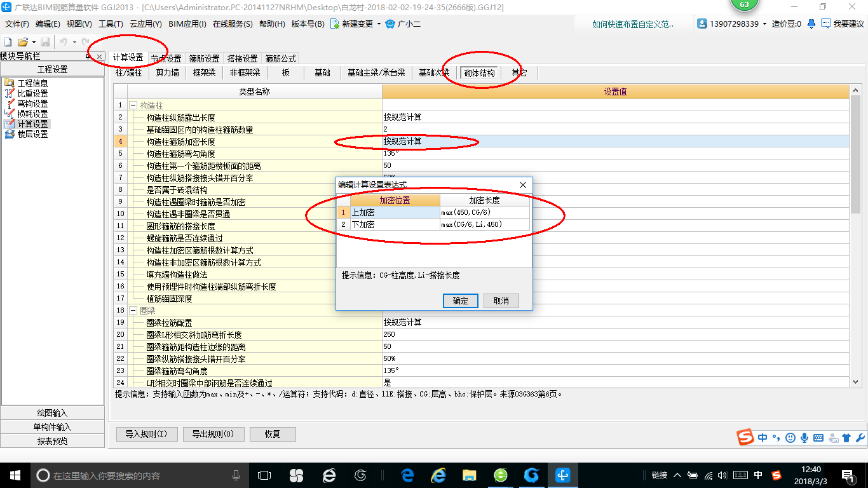The image size is (868, 488).
Task: Click the 楼层设置 icon in navigation
Action: pyautogui.click(x=9, y=134)
